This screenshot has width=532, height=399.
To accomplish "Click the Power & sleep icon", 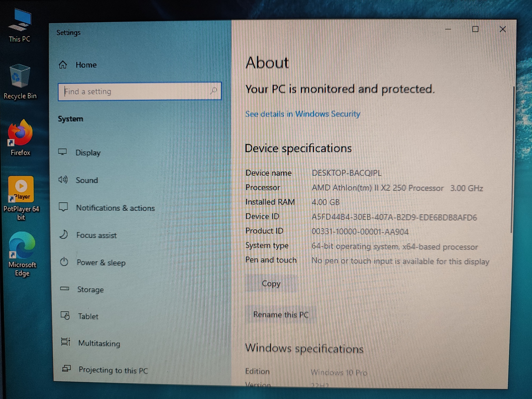I will (64, 262).
